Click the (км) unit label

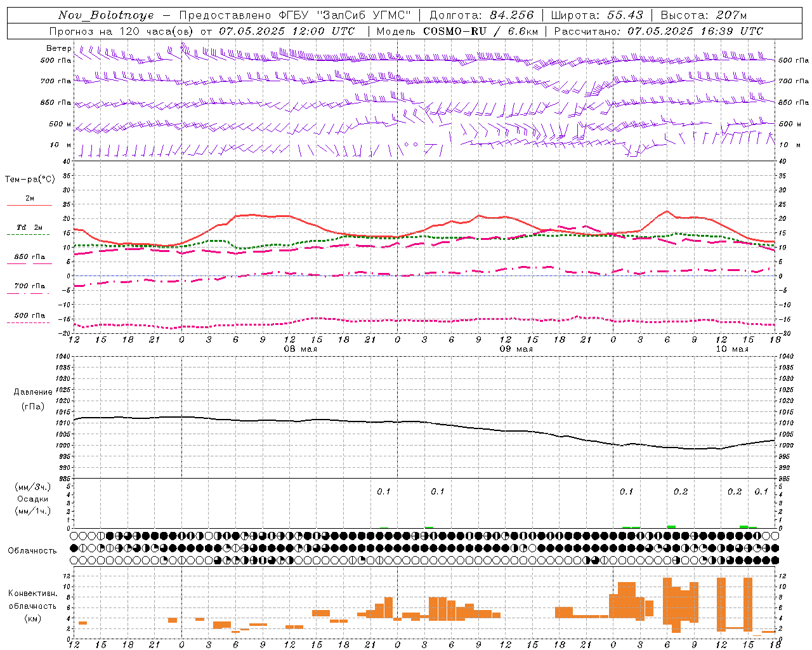click(x=33, y=618)
